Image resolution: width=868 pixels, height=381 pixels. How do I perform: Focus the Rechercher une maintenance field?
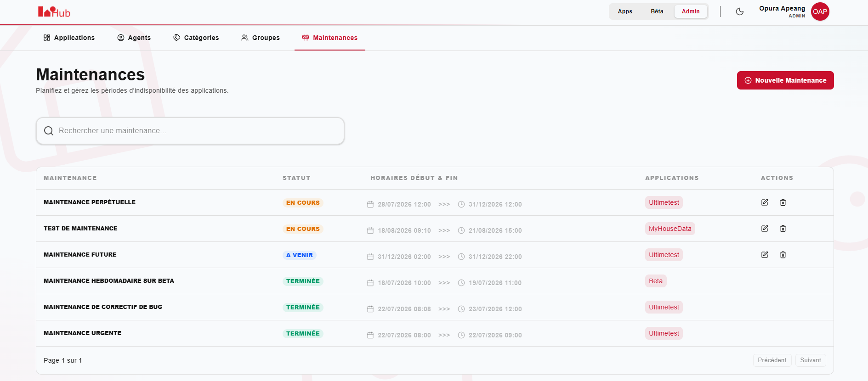(190, 131)
